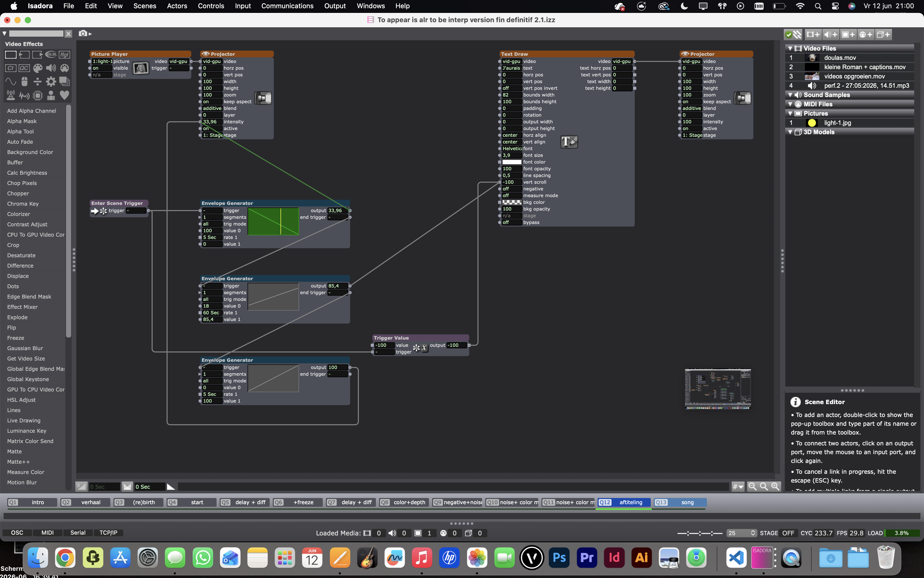This screenshot has width=924, height=578.
Task: Collapse the Video Files section
Action: pyautogui.click(x=790, y=49)
